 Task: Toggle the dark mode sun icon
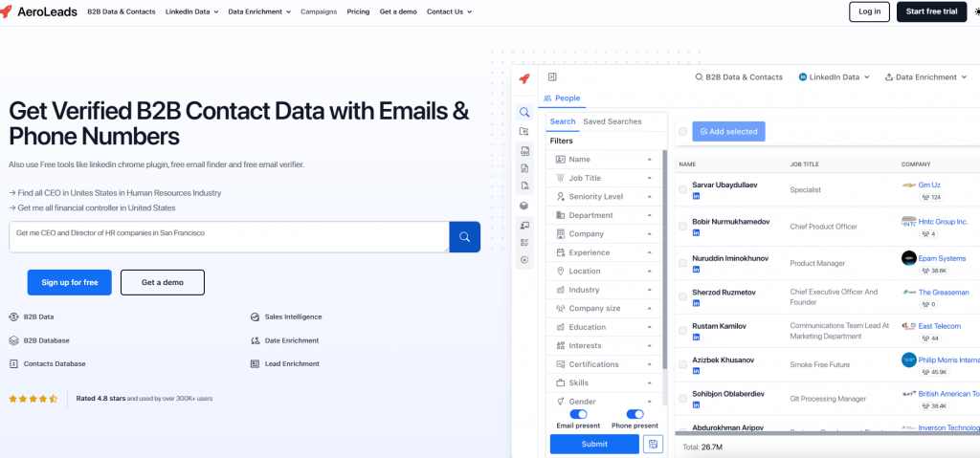(977, 11)
